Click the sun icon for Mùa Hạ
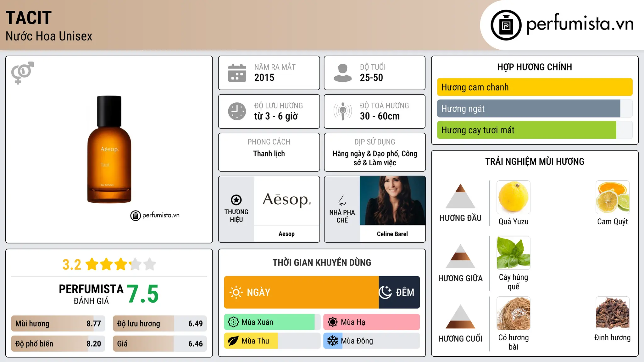The image size is (644, 362). (332, 322)
